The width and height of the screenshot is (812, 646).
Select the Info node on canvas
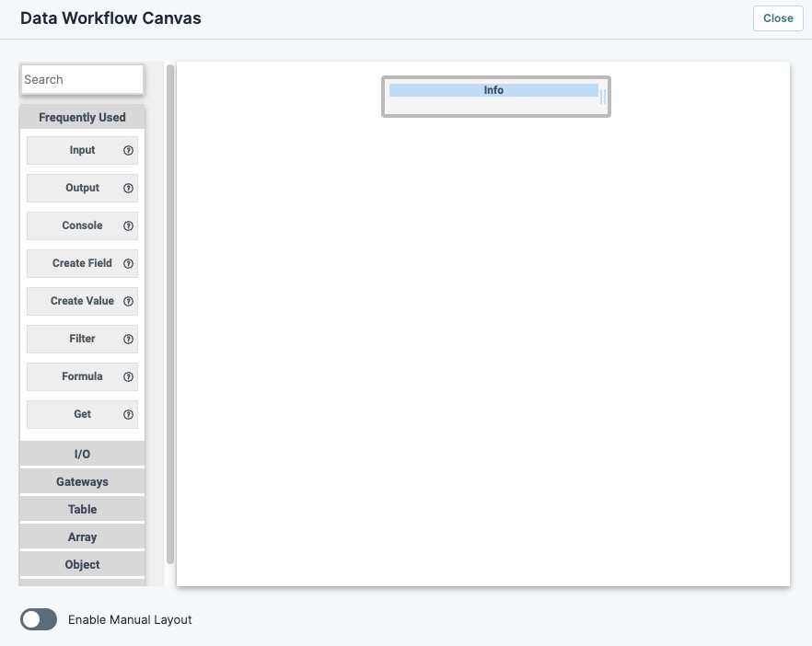tap(496, 97)
